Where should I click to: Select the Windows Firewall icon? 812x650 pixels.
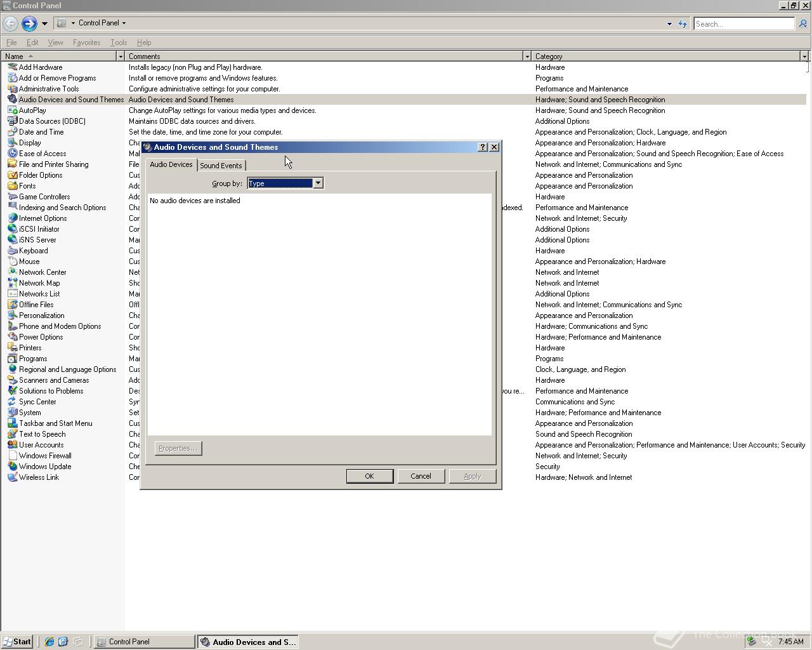click(x=12, y=456)
